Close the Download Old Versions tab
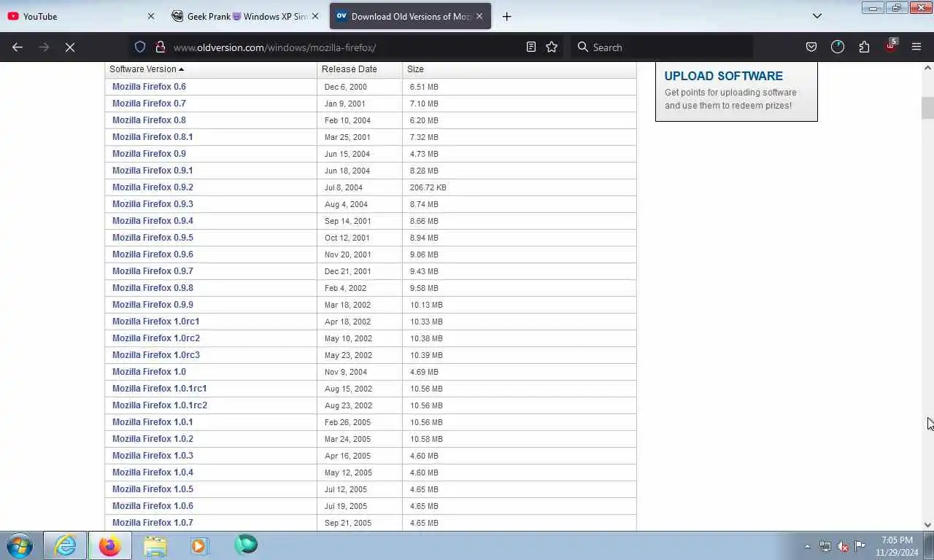Viewport: 934px width, 560px height. pos(479,16)
